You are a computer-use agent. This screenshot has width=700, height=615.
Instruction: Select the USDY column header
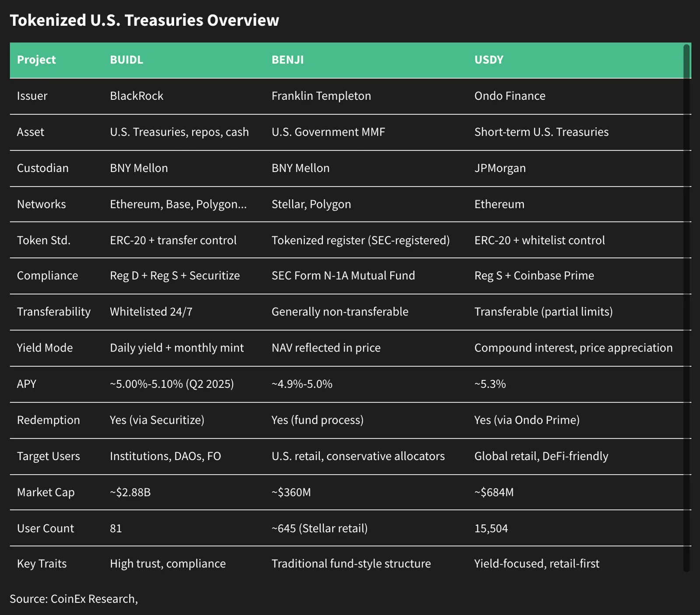pos(489,60)
